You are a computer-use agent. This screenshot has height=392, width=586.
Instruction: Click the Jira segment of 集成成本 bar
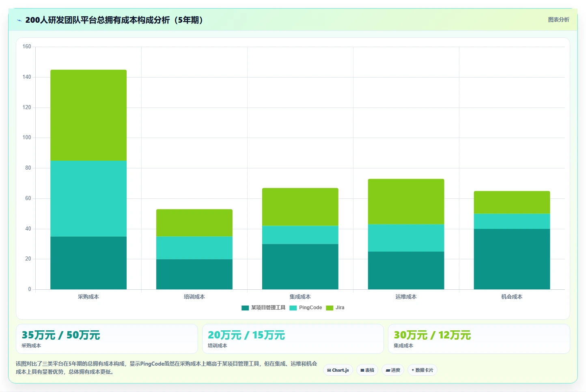pos(300,207)
